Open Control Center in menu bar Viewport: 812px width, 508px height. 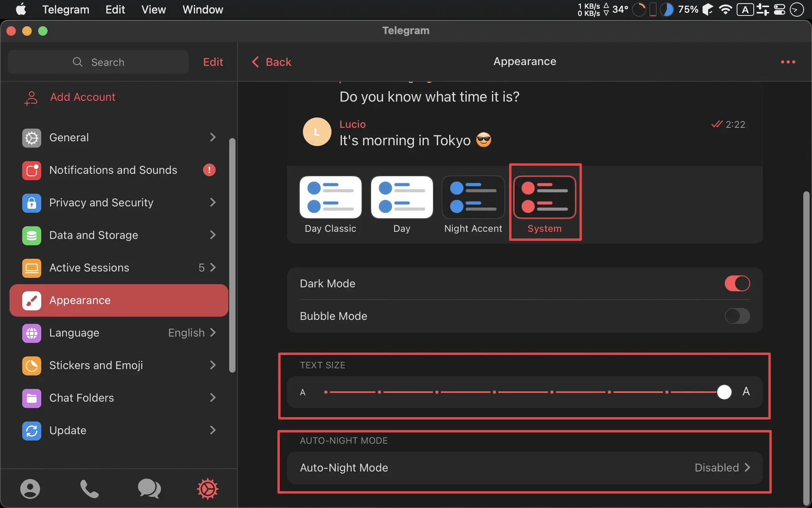pyautogui.click(x=779, y=9)
